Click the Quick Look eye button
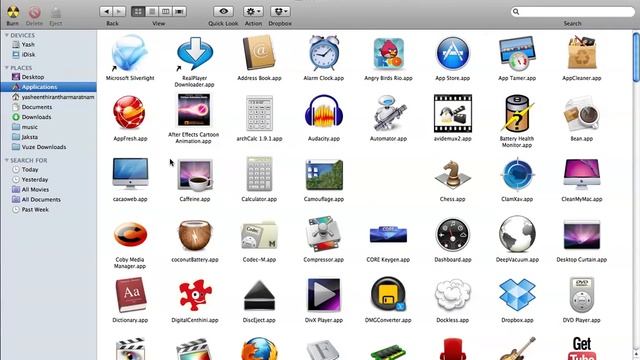 (223, 11)
